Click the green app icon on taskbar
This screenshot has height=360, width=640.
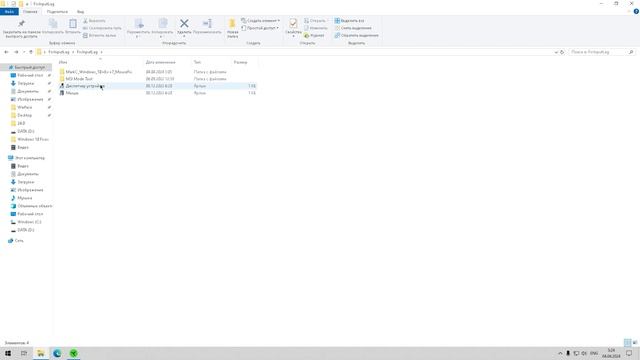(73, 353)
